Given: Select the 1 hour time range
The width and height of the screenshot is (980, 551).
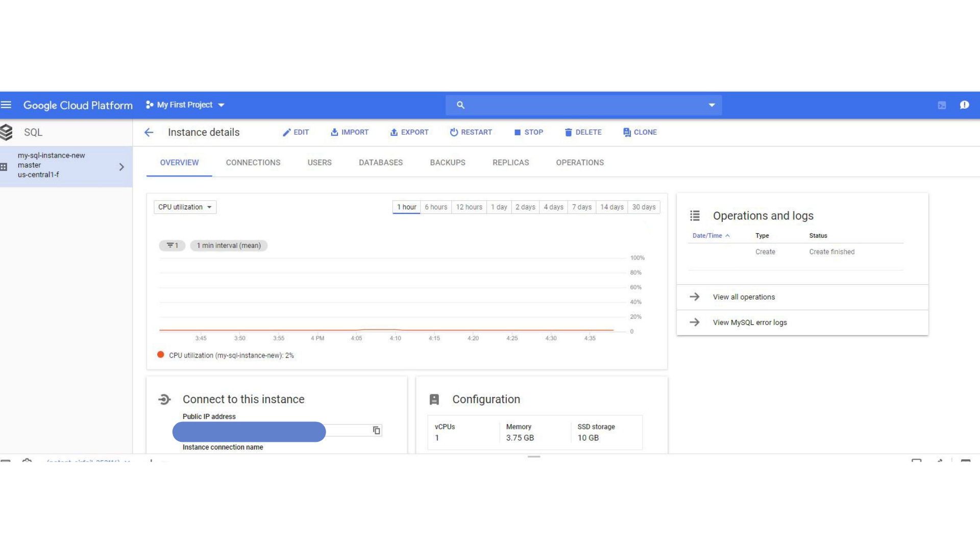Looking at the screenshot, I should coord(406,207).
